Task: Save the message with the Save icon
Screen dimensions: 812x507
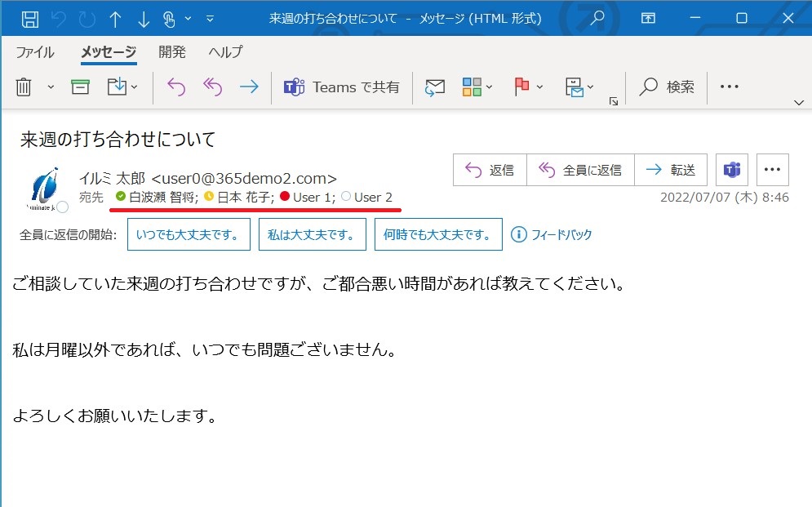Action: pyautogui.click(x=30, y=18)
